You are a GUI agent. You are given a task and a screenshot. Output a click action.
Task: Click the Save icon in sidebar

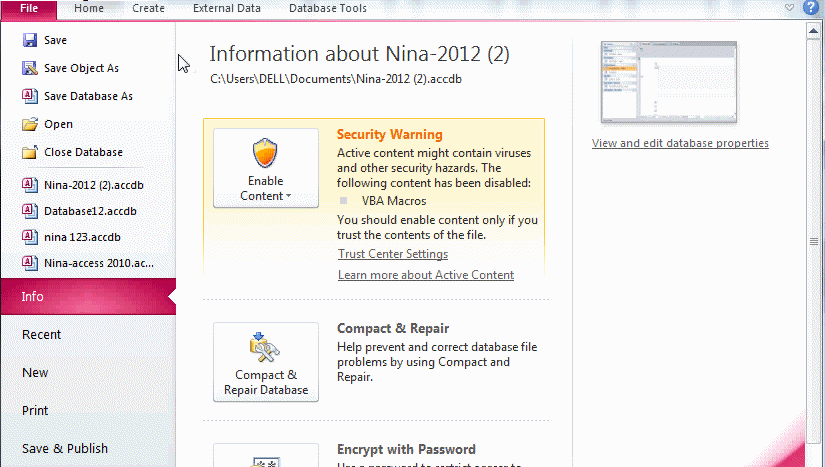coord(29,41)
